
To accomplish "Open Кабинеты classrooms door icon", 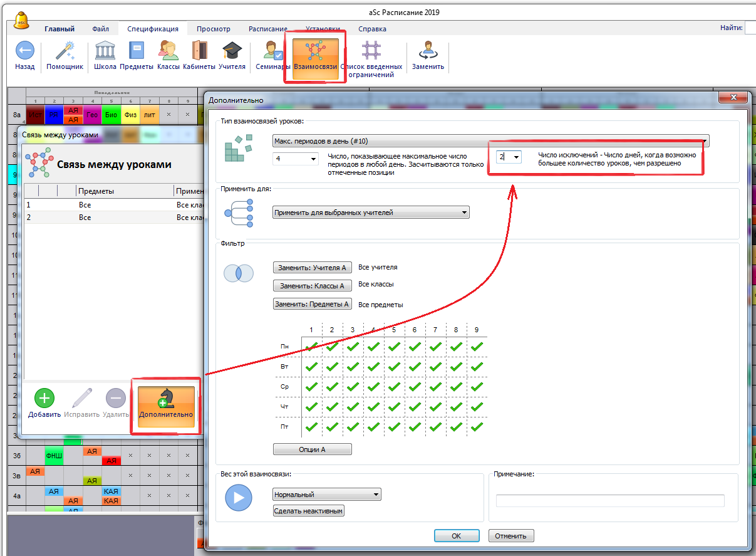I will point(199,51).
